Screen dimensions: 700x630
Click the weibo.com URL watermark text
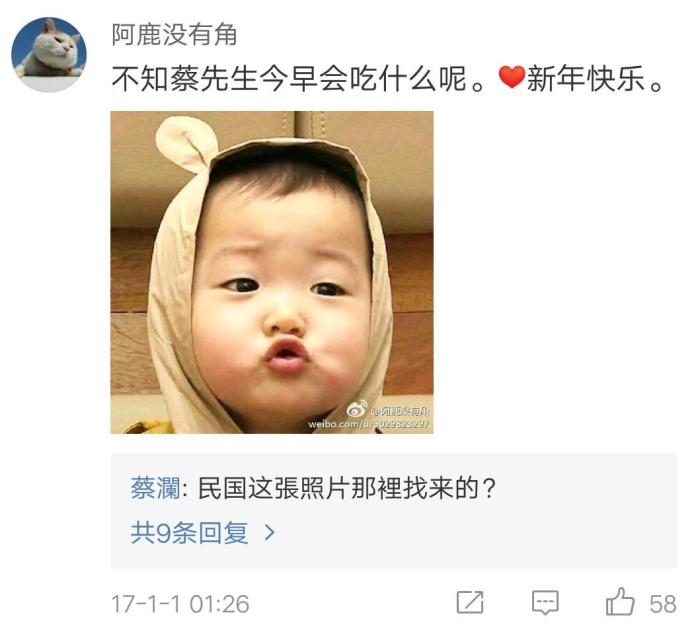pyautogui.click(x=369, y=423)
